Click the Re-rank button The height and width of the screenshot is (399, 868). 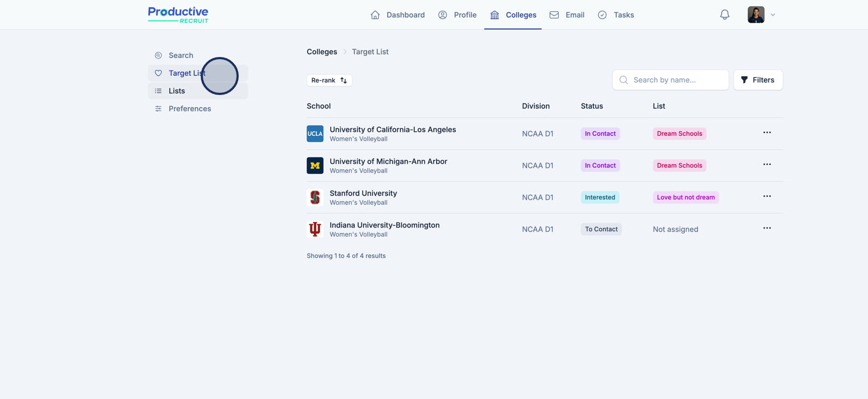(329, 80)
